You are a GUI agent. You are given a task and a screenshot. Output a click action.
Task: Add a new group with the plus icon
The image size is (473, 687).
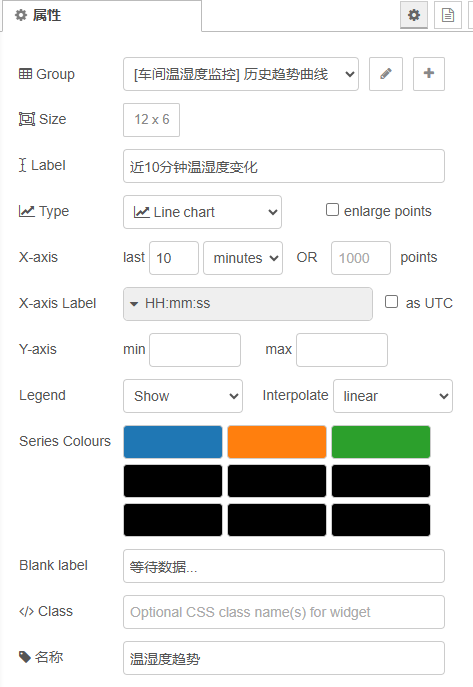pos(429,74)
